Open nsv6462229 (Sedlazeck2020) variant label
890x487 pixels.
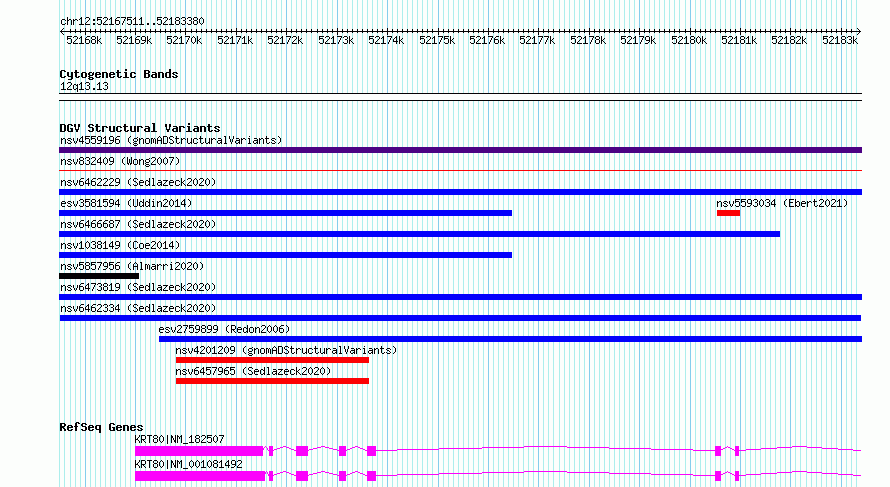138,182
